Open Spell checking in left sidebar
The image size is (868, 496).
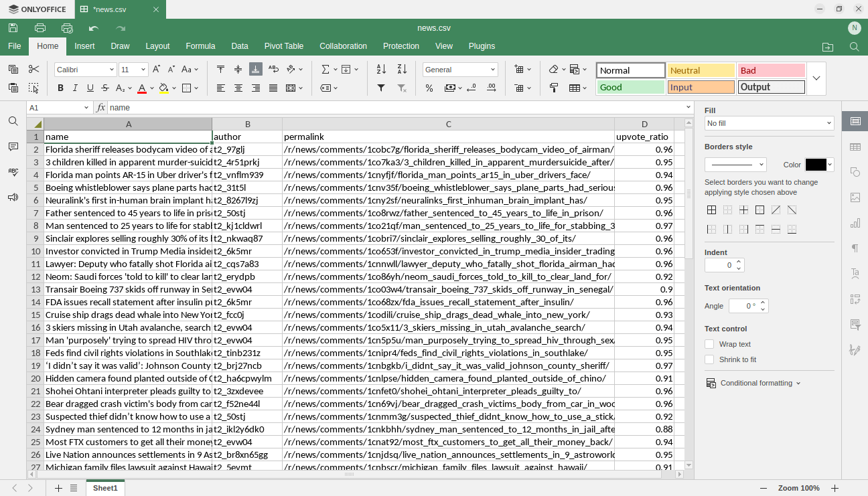tap(13, 172)
